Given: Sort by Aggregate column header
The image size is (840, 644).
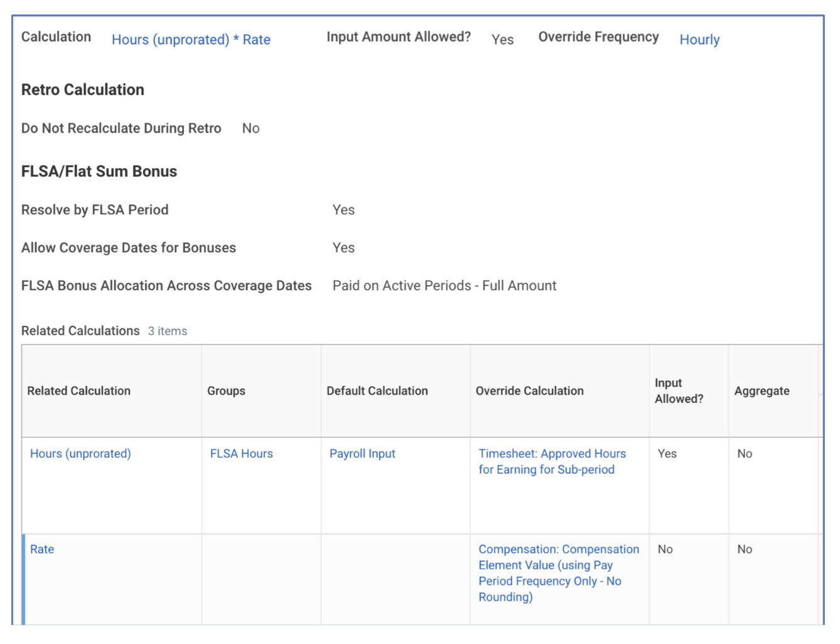Looking at the screenshot, I should pyautogui.click(x=762, y=390).
